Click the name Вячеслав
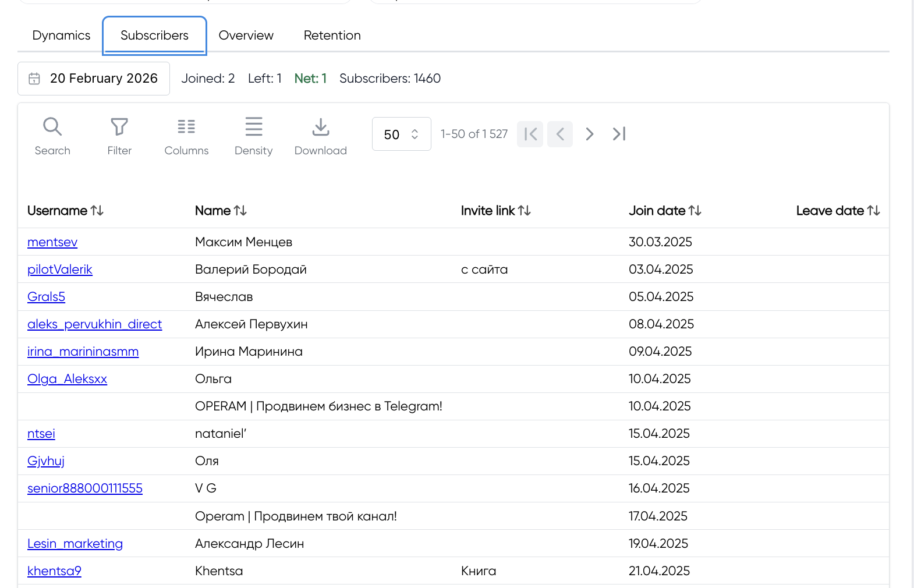This screenshot has width=914, height=588. 224,297
